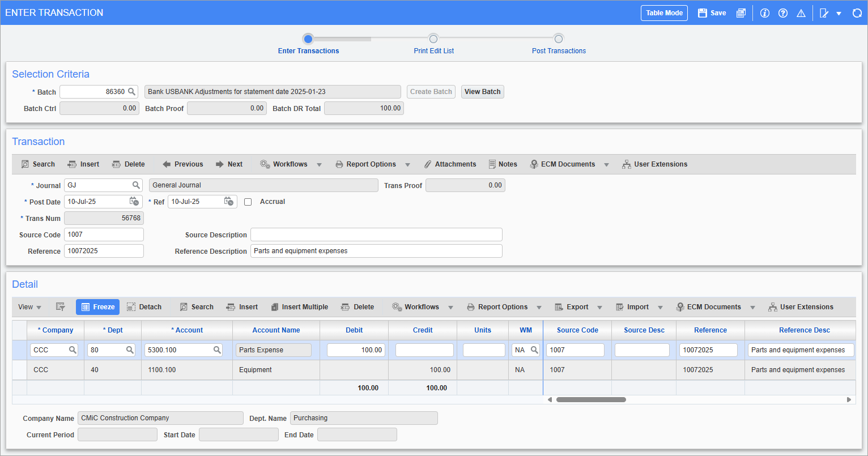Screen dimensions: 868x456
Task: Click Dept 80 lookup magnifier
Action: pyautogui.click(x=130, y=350)
